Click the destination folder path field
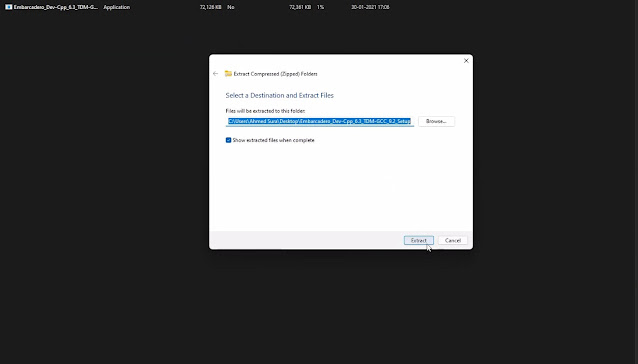The image size is (638, 364). [x=320, y=121]
